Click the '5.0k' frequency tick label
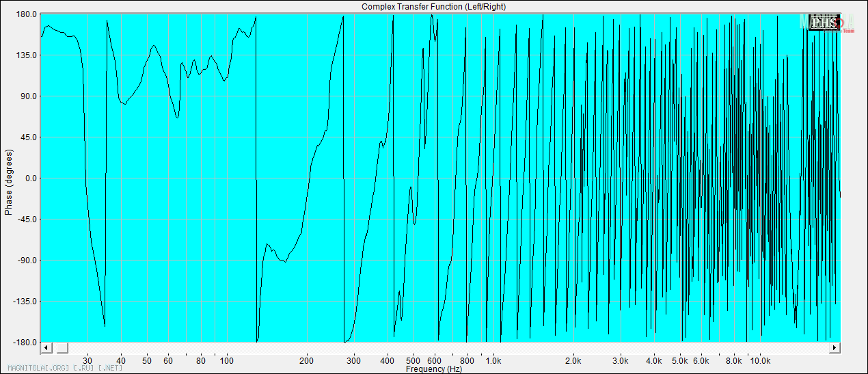Image resolution: width=868 pixels, height=374 pixels. 679,360
